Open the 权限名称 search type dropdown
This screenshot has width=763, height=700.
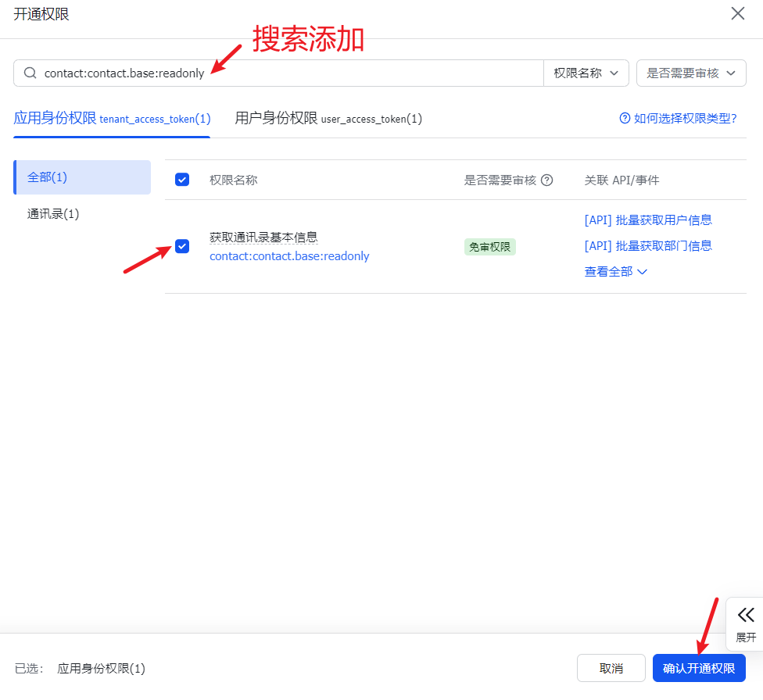point(586,73)
